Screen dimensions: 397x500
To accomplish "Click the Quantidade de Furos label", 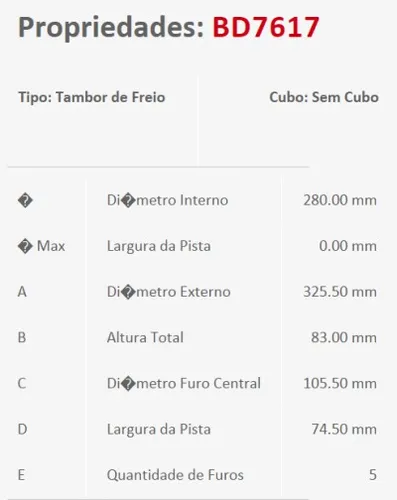I will coord(175,475).
